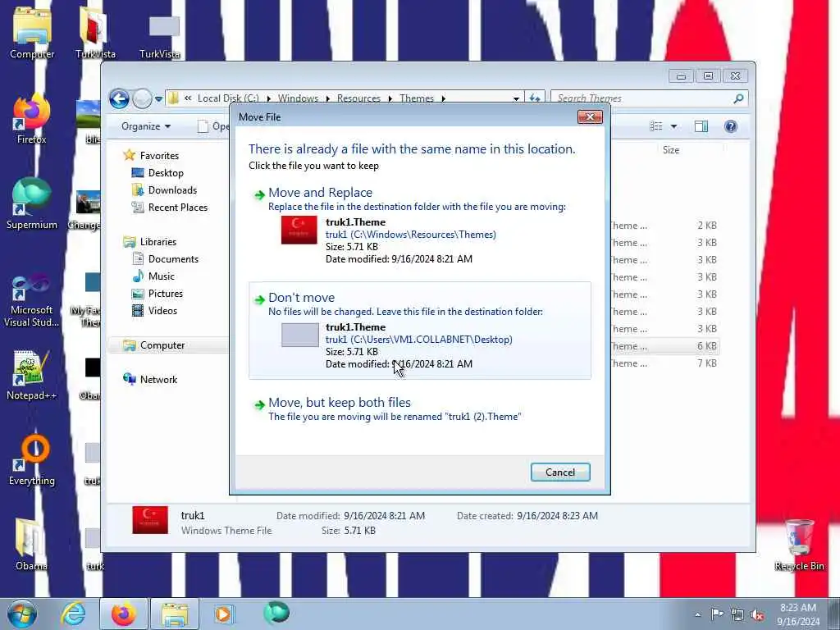
Task: Open more view options dropdown
Action: pyautogui.click(x=673, y=126)
